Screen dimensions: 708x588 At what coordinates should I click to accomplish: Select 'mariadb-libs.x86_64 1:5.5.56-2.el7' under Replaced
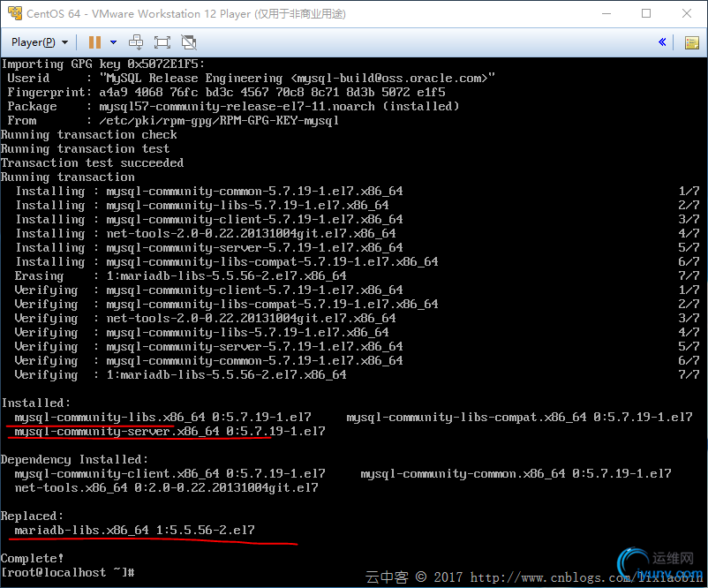click(x=134, y=531)
